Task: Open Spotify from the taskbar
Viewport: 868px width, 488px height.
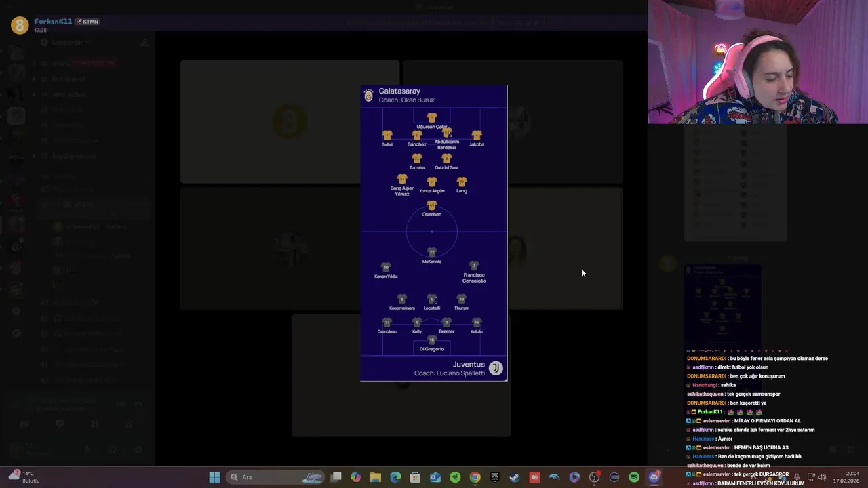Action: click(634, 477)
